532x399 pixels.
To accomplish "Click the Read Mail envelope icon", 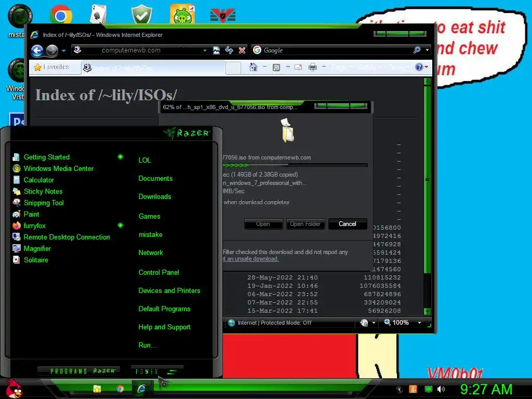I will click(x=298, y=67).
